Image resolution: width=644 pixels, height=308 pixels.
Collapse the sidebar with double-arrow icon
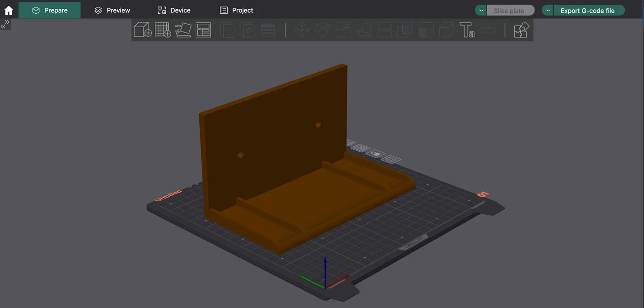[x=5, y=24]
